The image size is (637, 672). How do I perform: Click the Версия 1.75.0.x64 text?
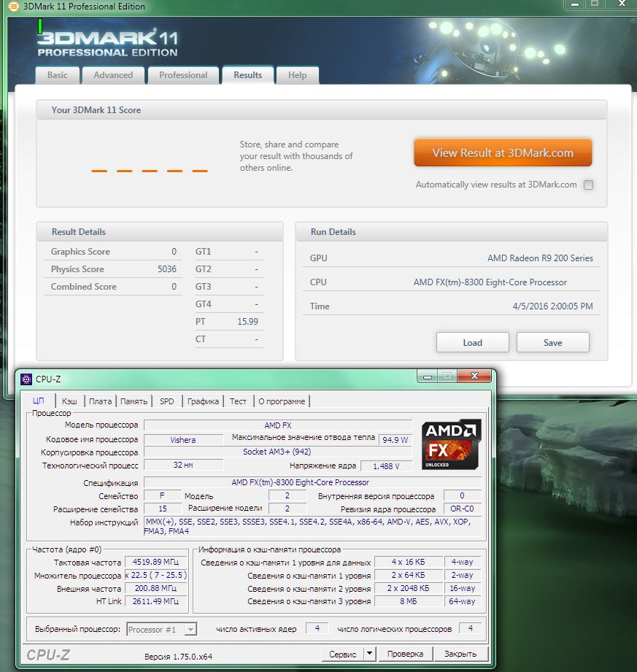pyautogui.click(x=178, y=657)
